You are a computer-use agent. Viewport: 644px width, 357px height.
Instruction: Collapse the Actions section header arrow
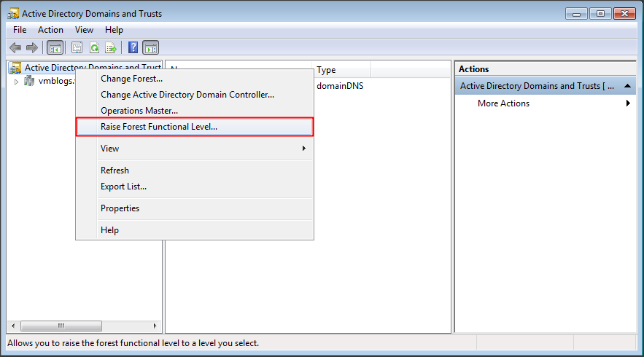(629, 86)
